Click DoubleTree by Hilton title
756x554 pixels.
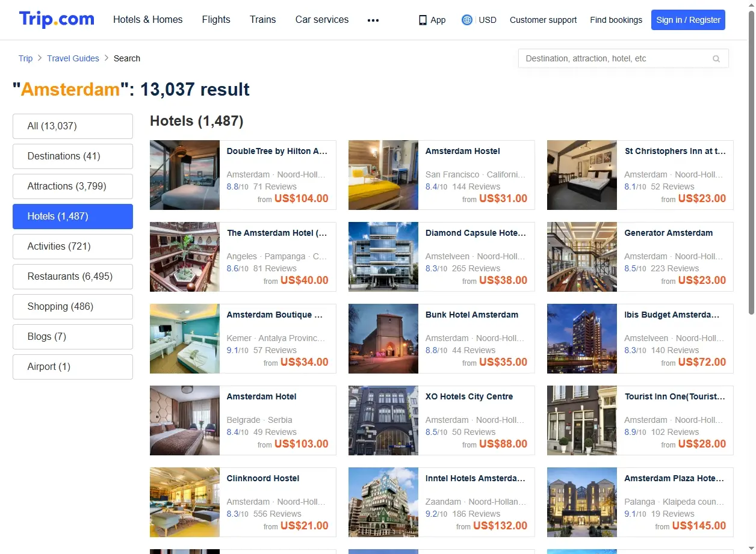click(277, 151)
